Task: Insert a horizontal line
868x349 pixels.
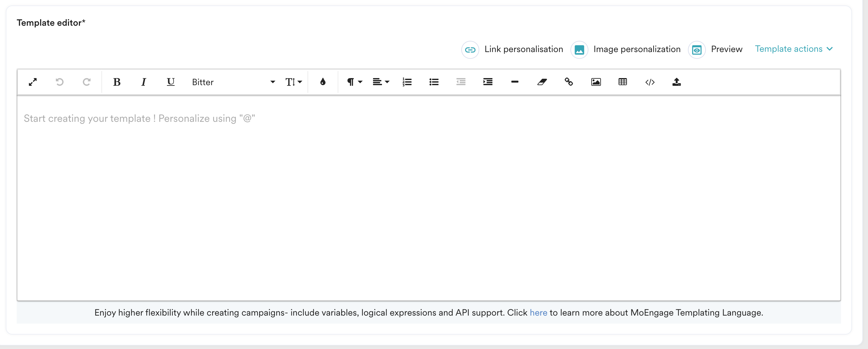Action: (x=515, y=82)
